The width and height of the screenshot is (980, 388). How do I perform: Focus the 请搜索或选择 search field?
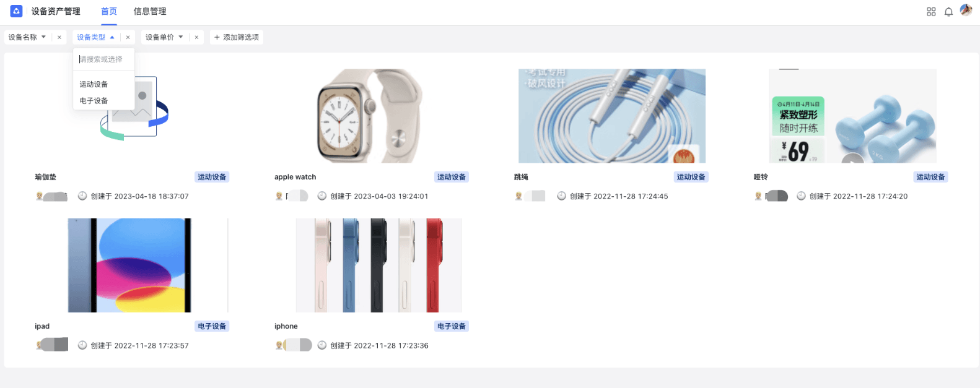[103, 59]
